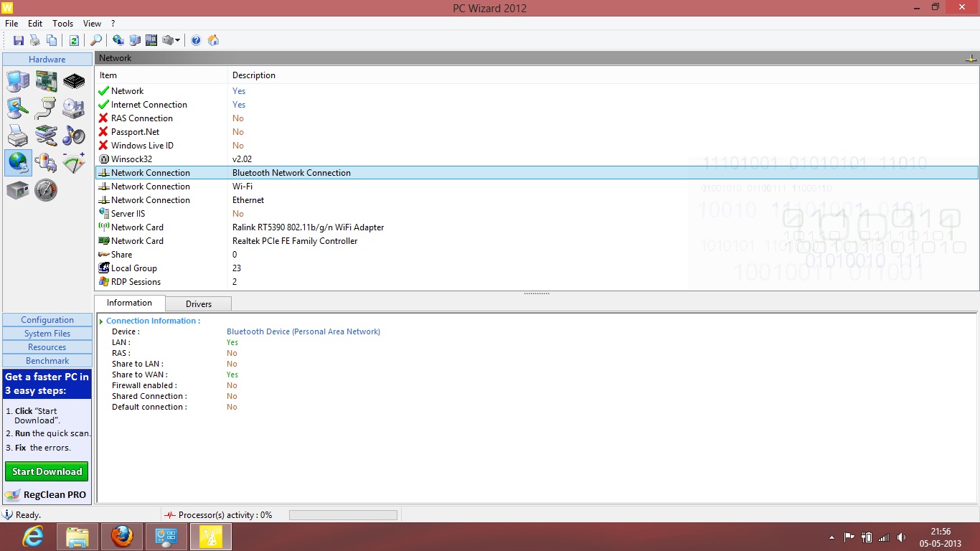980x551 pixels.
Task: Expand the Configuration category
Action: pyautogui.click(x=47, y=320)
